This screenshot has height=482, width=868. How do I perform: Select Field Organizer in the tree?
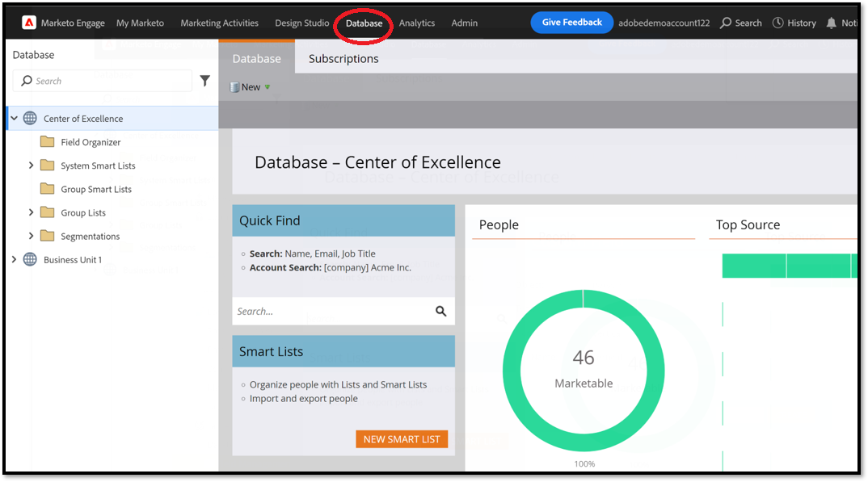(91, 142)
